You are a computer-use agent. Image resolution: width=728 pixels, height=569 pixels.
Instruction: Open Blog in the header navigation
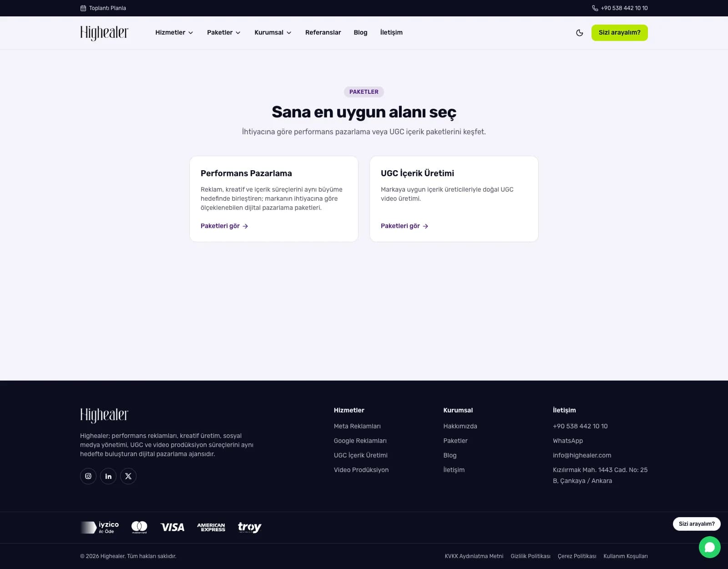click(x=360, y=33)
